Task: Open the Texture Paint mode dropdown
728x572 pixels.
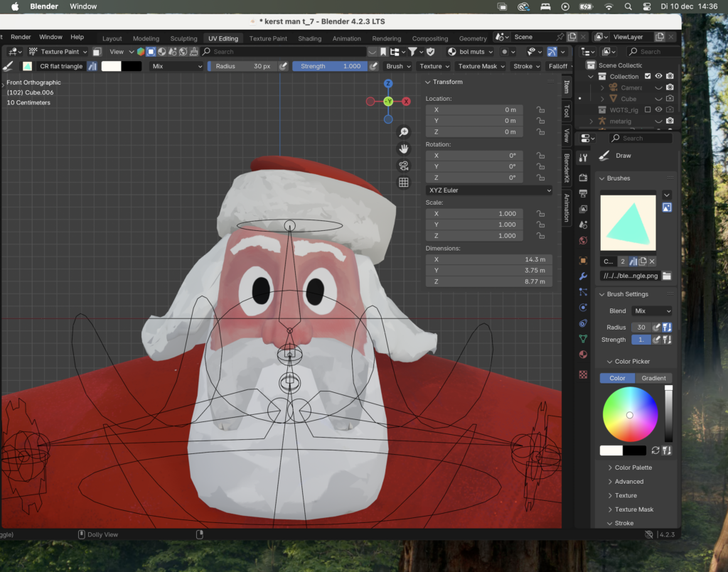Action: click(58, 51)
